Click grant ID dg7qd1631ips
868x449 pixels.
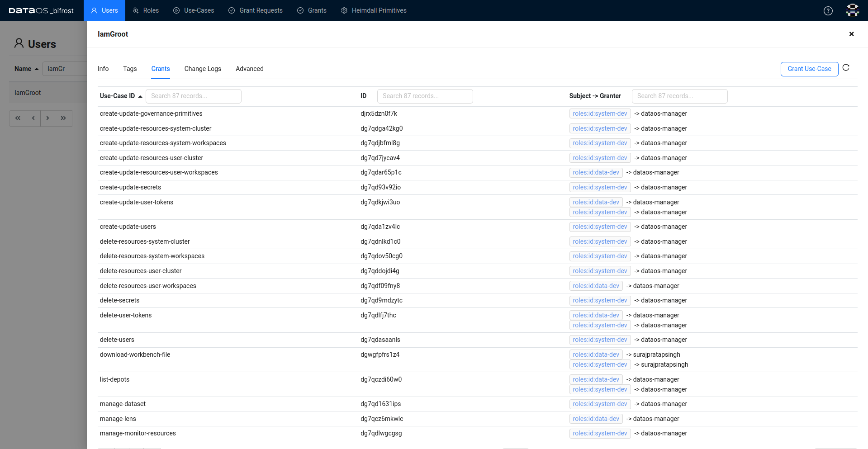click(x=380, y=404)
